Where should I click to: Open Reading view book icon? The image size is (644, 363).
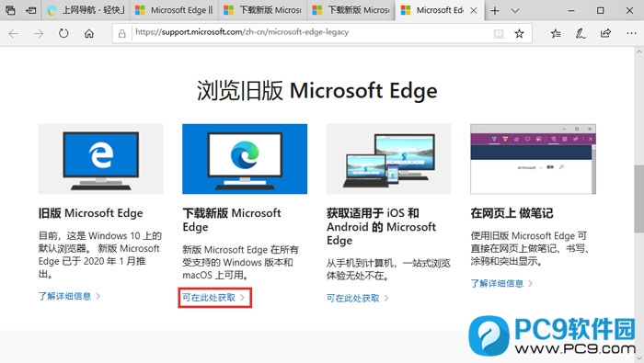click(x=499, y=34)
